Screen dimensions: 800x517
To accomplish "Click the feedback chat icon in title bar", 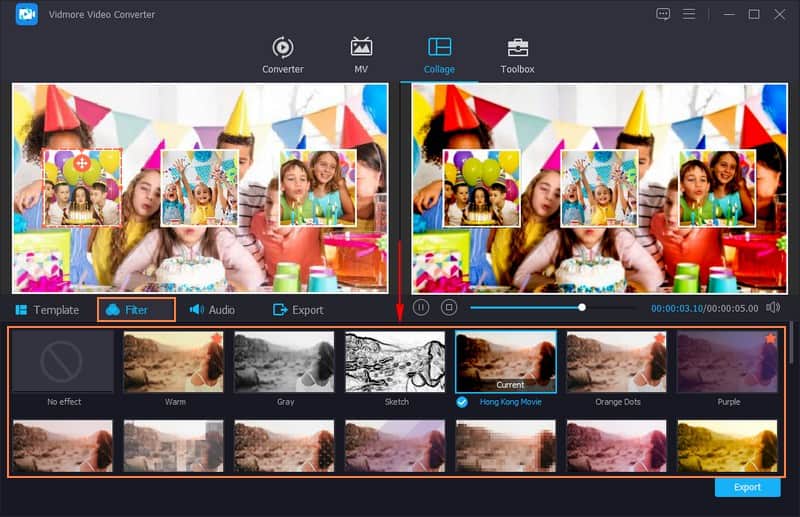I will pyautogui.click(x=663, y=14).
